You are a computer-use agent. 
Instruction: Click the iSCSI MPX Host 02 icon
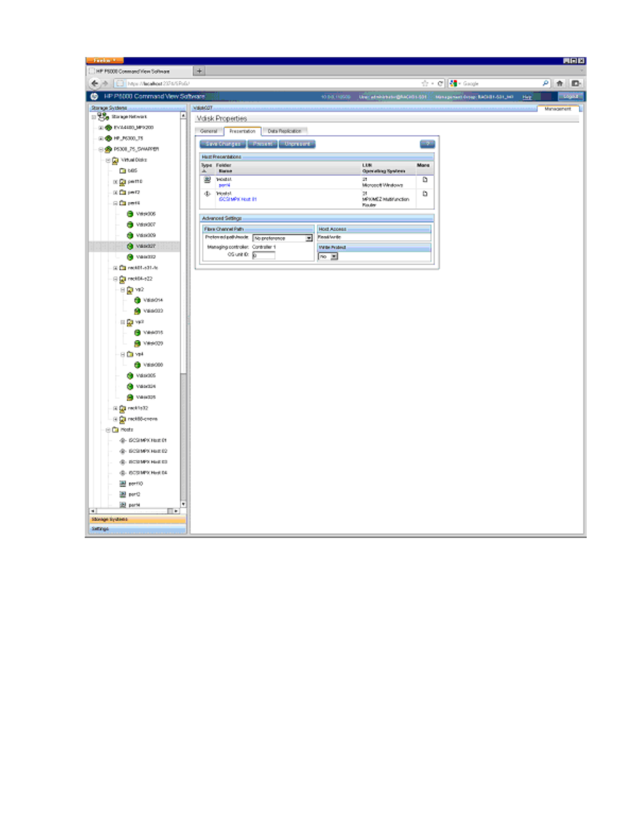click(123, 451)
